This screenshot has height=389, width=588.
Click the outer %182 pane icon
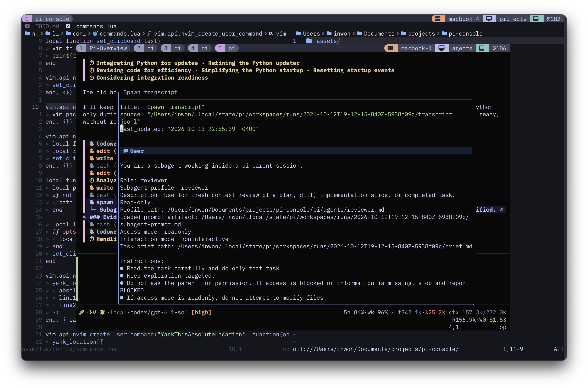point(536,19)
